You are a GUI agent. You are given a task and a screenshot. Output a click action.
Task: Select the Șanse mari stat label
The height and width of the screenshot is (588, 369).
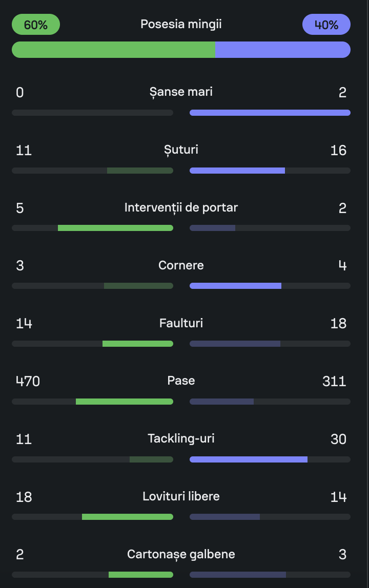181,92
